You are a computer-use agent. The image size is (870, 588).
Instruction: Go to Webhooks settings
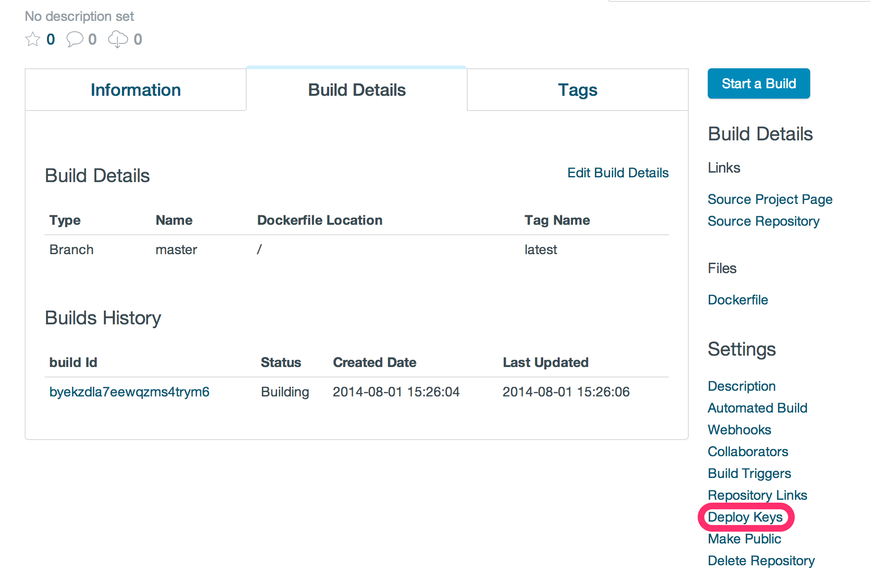739,430
